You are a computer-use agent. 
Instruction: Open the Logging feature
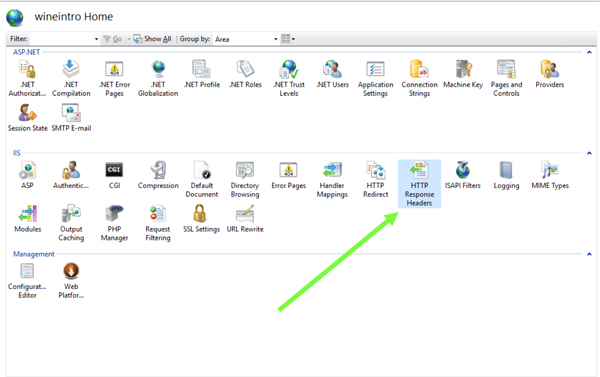506,175
